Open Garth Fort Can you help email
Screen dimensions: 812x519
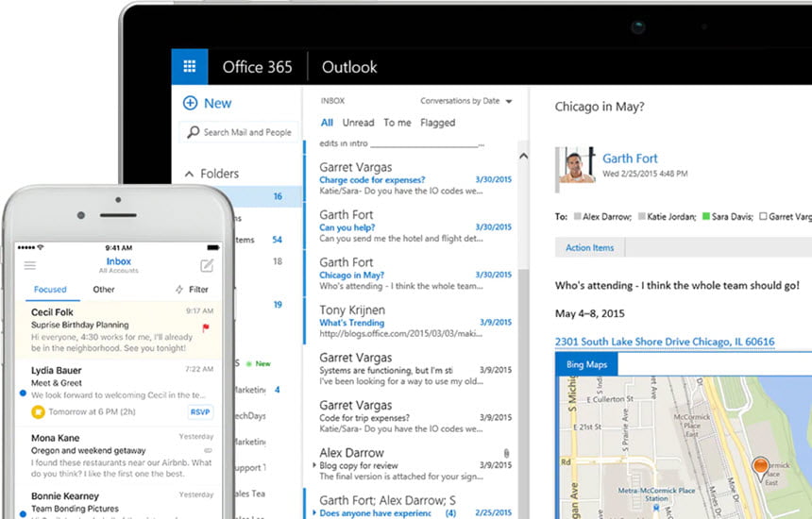tap(413, 226)
